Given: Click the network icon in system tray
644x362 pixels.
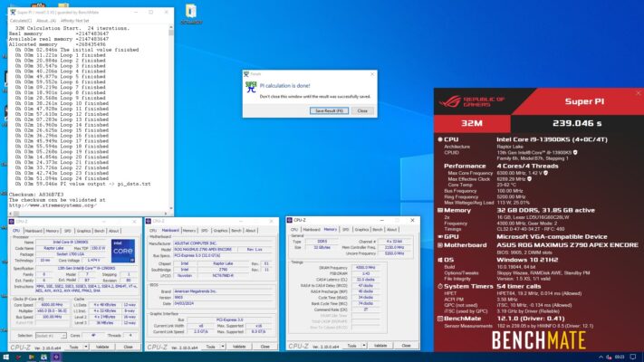Looking at the screenshot, I should 609,357.
